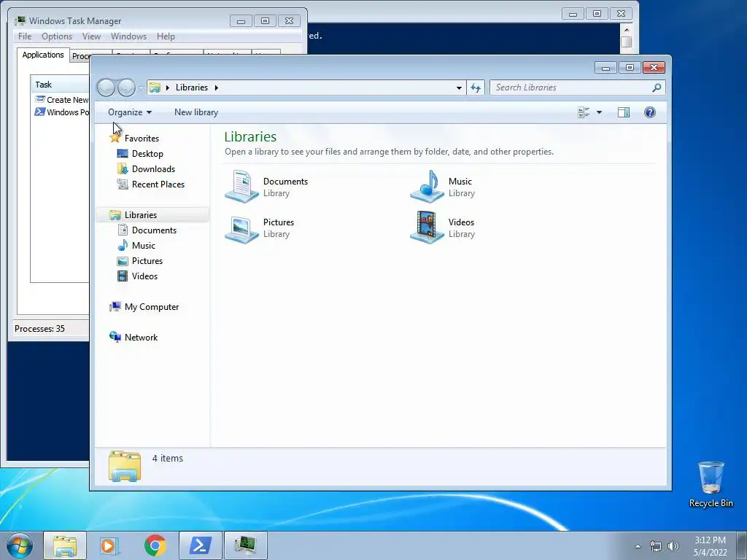
Task: Select Network in navigation pane
Action: tap(141, 338)
